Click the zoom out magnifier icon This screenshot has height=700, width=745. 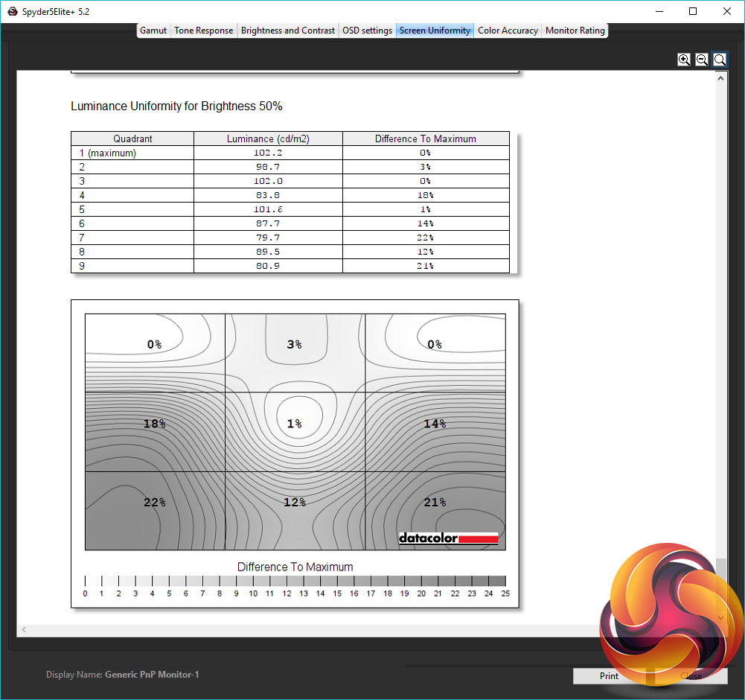702,60
